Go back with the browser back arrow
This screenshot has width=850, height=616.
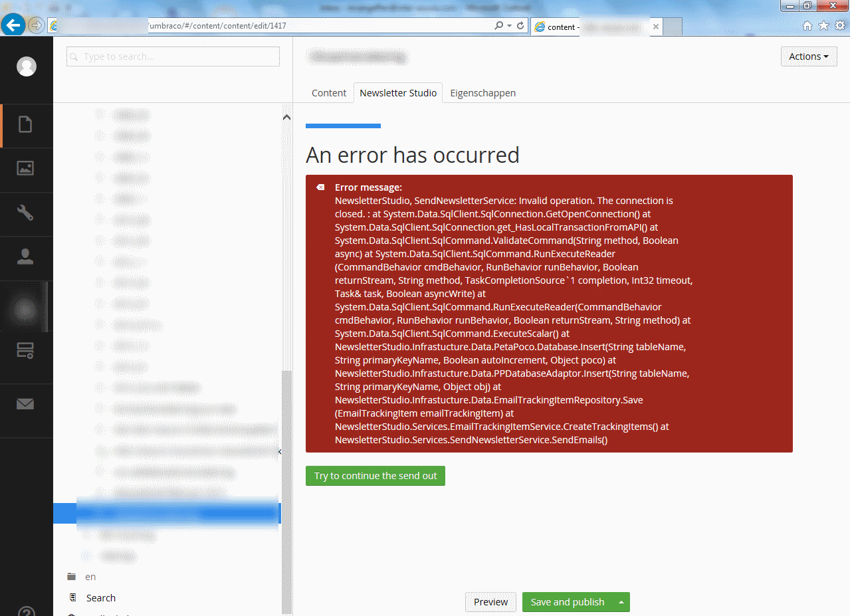pyautogui.click(x=13, y=25)
